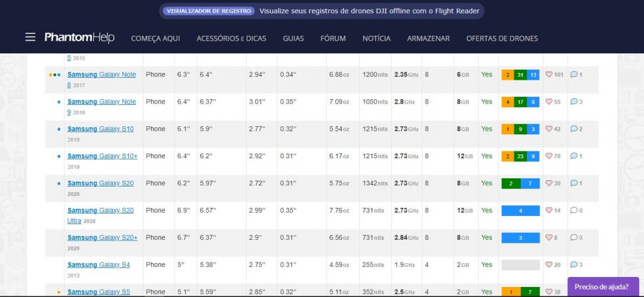
Task: Click heart icon in Galaxy S5 row
Action: coord(548,292)
